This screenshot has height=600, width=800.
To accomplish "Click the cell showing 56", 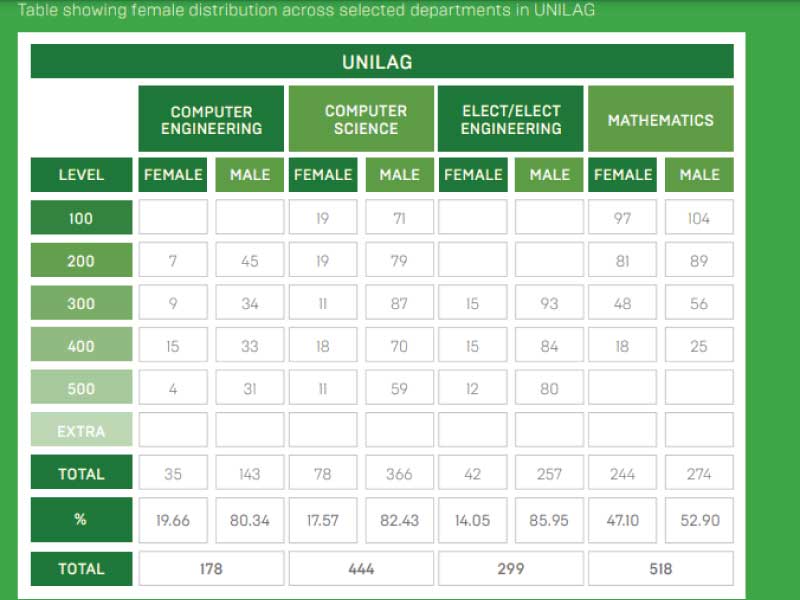I will [x=699, y=303].
